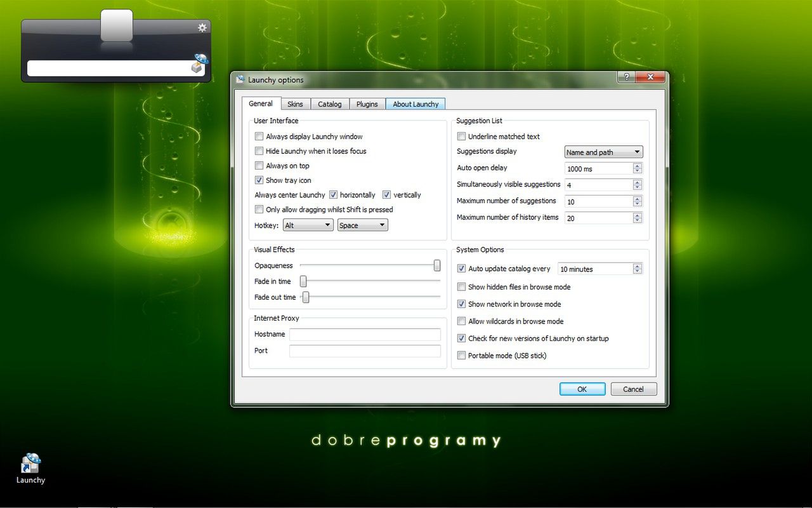Dismiss the dialog via Cancel

click(x=633, y=389)
